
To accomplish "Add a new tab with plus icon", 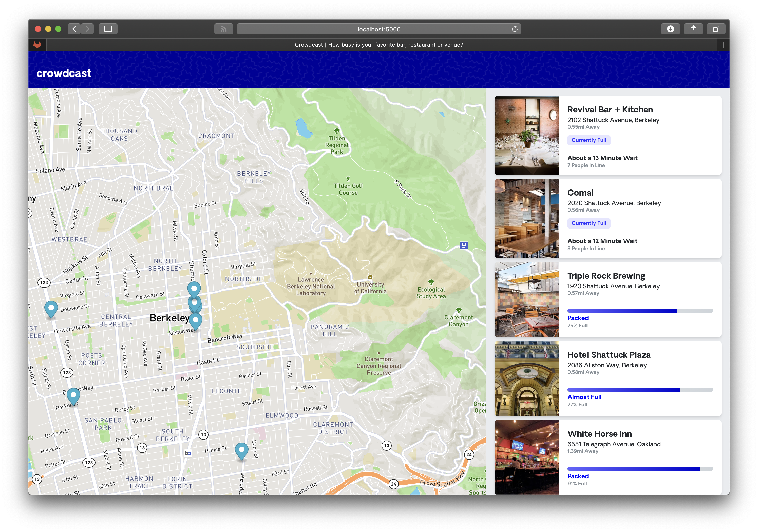I will (723, 45).
